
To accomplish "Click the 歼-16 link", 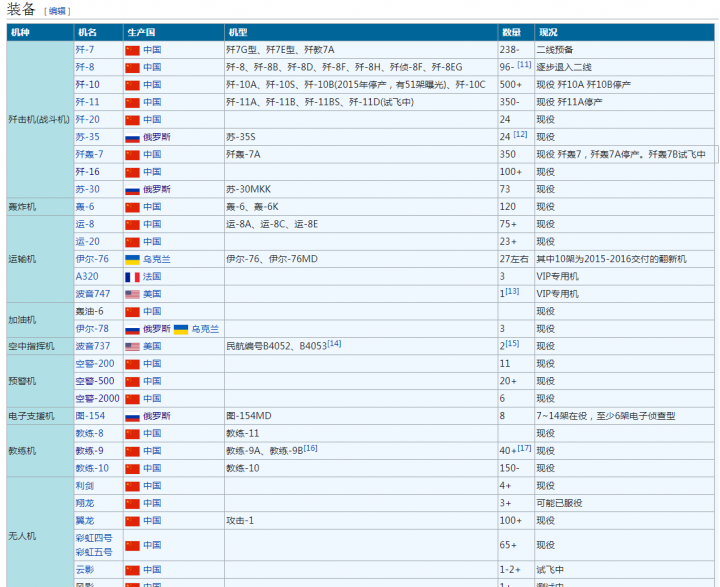I will pos(87,172).
